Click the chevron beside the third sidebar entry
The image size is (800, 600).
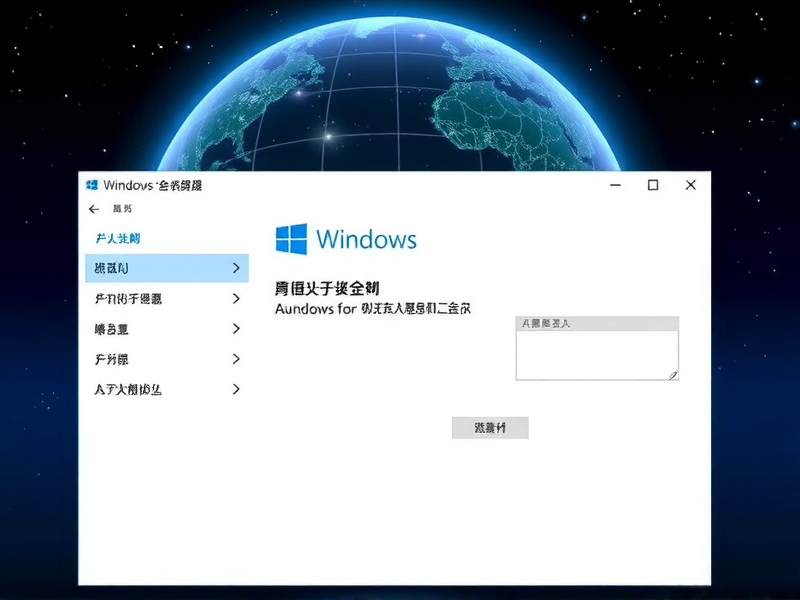point(236,329)
